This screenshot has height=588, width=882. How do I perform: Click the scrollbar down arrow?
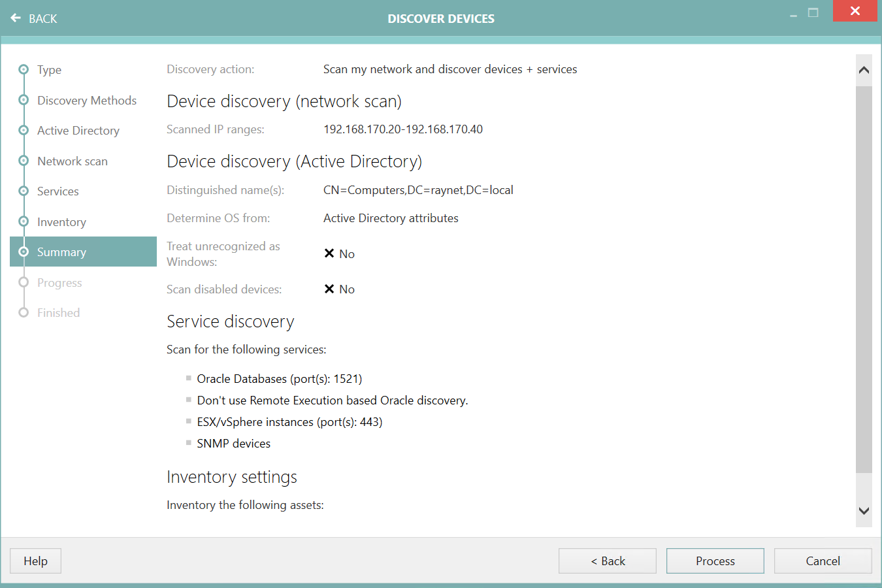864,510
